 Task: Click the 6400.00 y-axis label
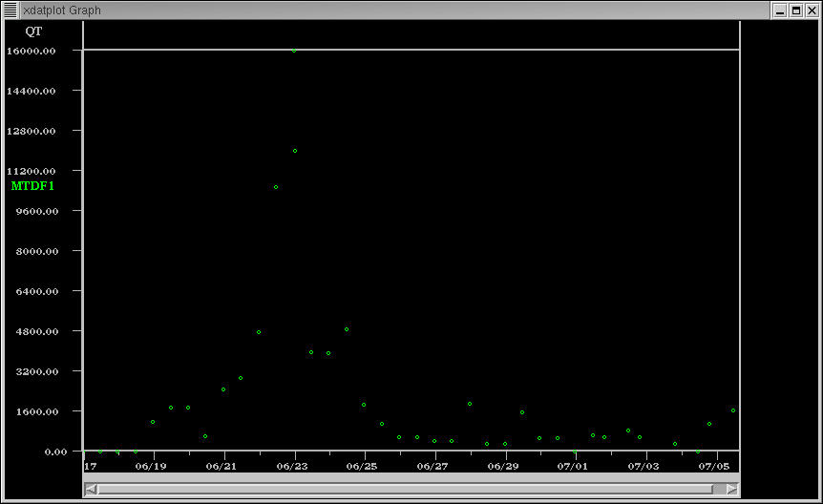tap(36, 291)
